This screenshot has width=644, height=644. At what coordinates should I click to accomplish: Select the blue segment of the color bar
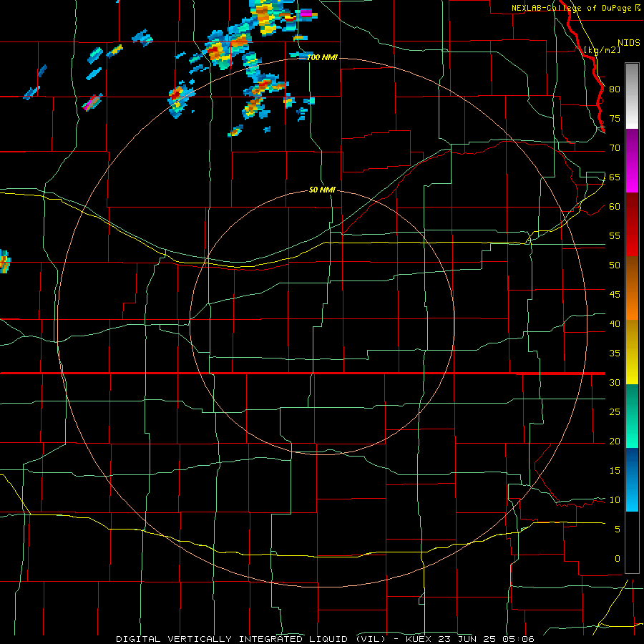point(632,479)
